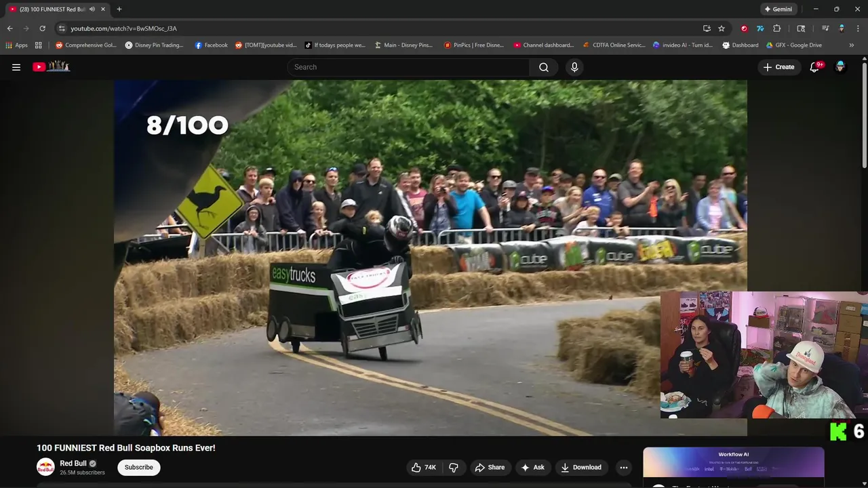
Task: Open Main - Disney Pins bookmark
Action: coord(403,45)
